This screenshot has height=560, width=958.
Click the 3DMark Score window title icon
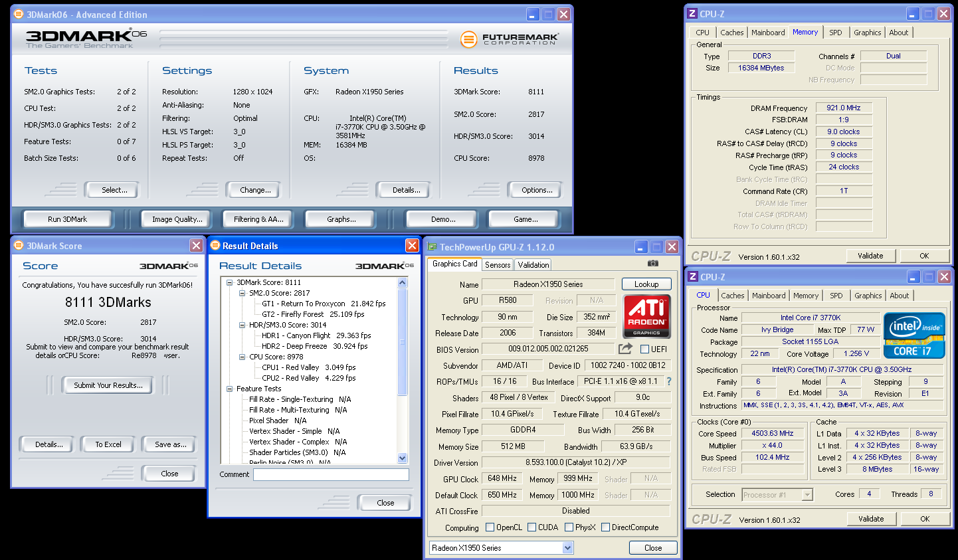19,245
